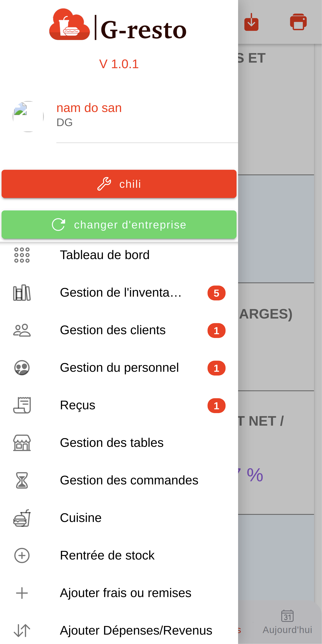The image size is (322, 644).
Task: Click the inventory badge showing 5
Action: pos(216,293)
